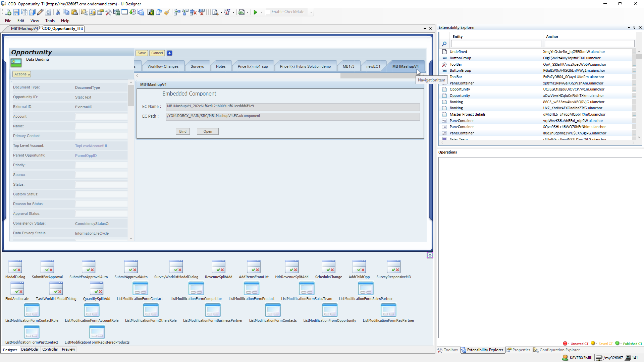
Task: Click the Entity filter input field
Action: (496, 44)
